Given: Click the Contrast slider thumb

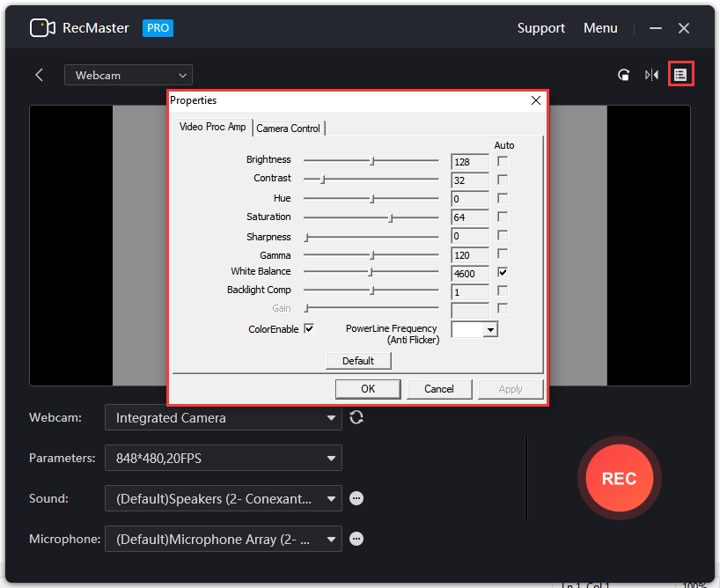Looking at the screenshot, I should pyautogui.click(x=323, y=180).
